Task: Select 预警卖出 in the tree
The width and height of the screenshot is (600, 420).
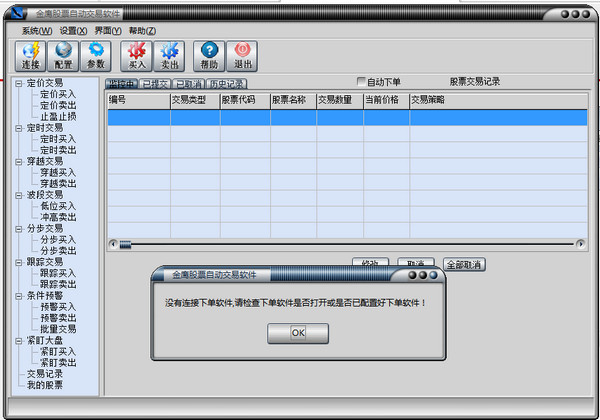Action: (58, 318)
